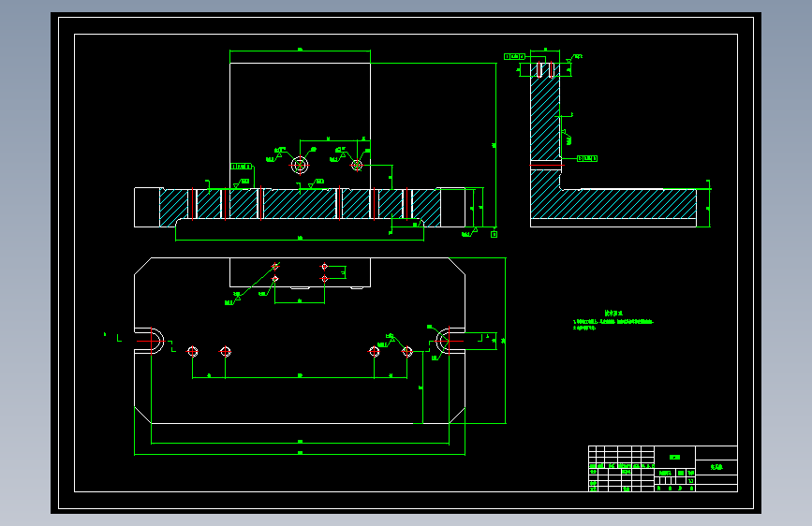
Task: Select the rightmost hole in plan view bottom row
Action: pos(407,352)
